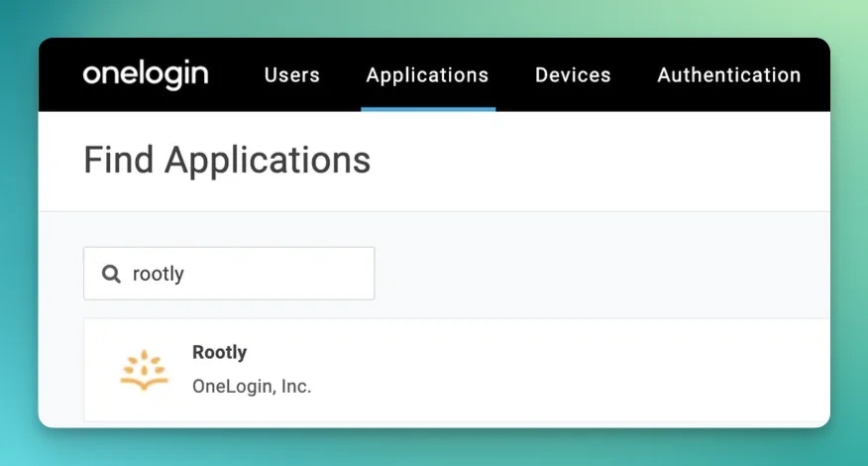Click the Rootly app logo icon
868x466 pixels.
click(144, 370)
